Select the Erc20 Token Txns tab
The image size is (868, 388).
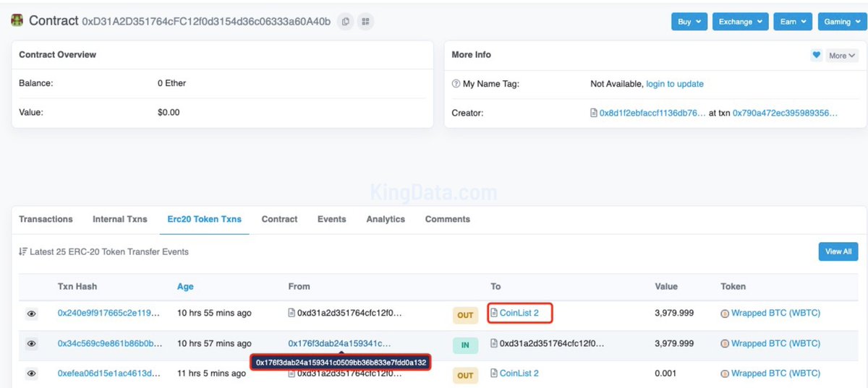click(204, 219)
